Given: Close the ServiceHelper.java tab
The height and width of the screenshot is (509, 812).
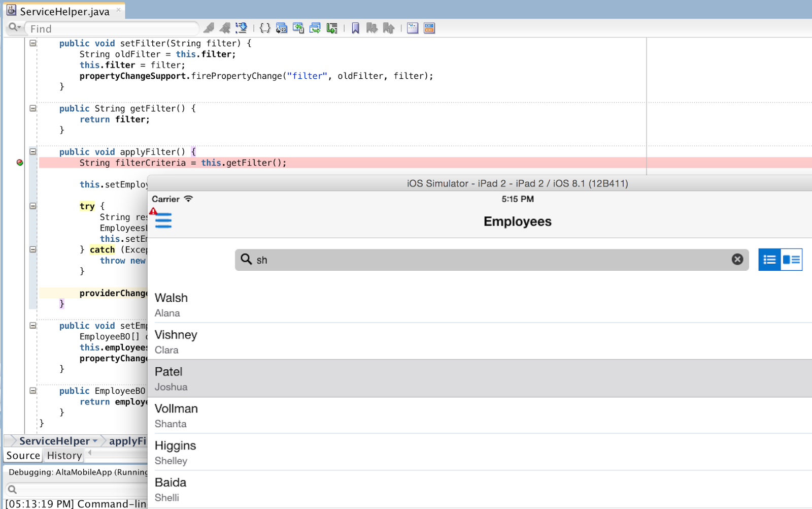Looking at the screenshot, I should click(119, 10).
